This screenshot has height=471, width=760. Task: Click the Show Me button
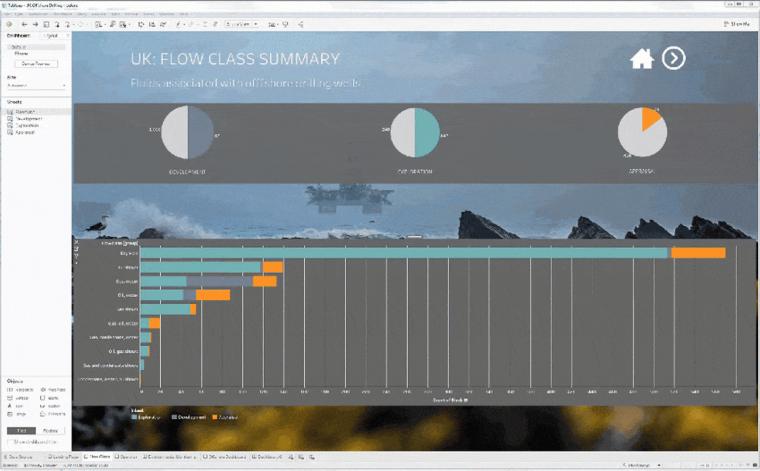pyautogui.click(x=736, y=24)
